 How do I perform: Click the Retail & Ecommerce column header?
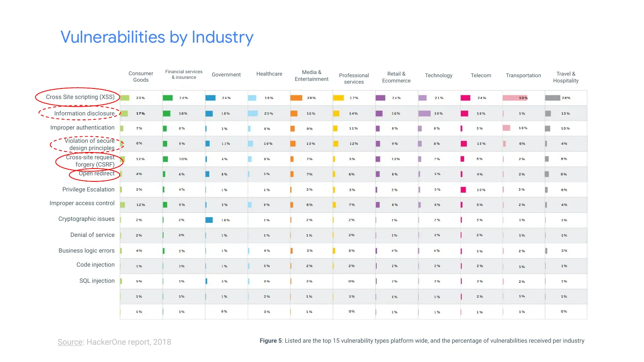(396, 77)
